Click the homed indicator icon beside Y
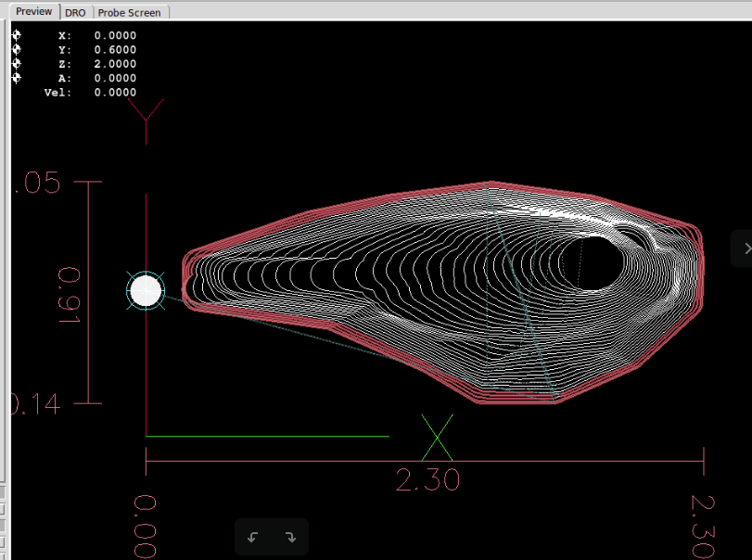This screenshot has width=752, height=560. pos(16,50)
